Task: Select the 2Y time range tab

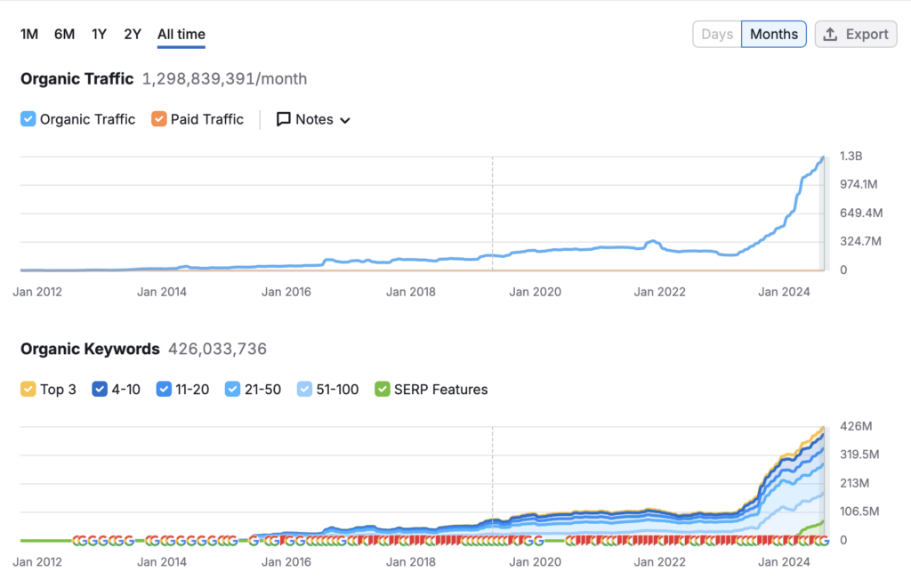Action: click(x=133, y=34)
